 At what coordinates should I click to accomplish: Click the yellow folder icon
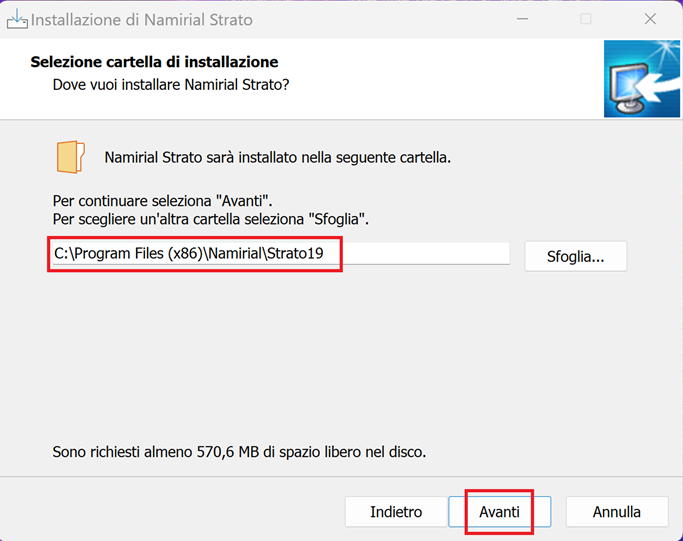(x=71, y=157)
